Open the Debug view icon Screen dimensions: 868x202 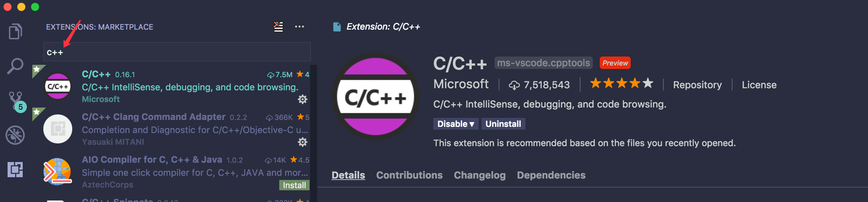coord(15,135)
